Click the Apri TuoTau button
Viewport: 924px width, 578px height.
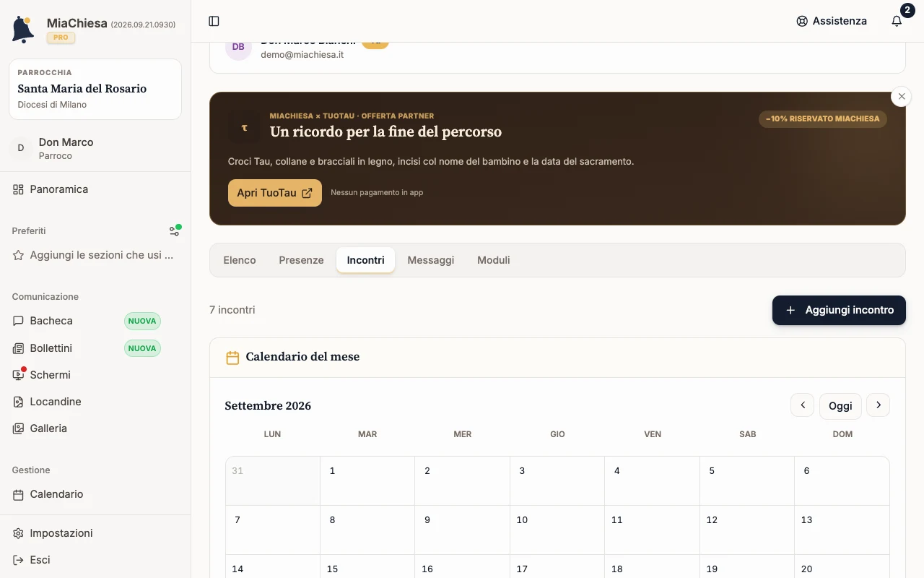coord(275,193)
